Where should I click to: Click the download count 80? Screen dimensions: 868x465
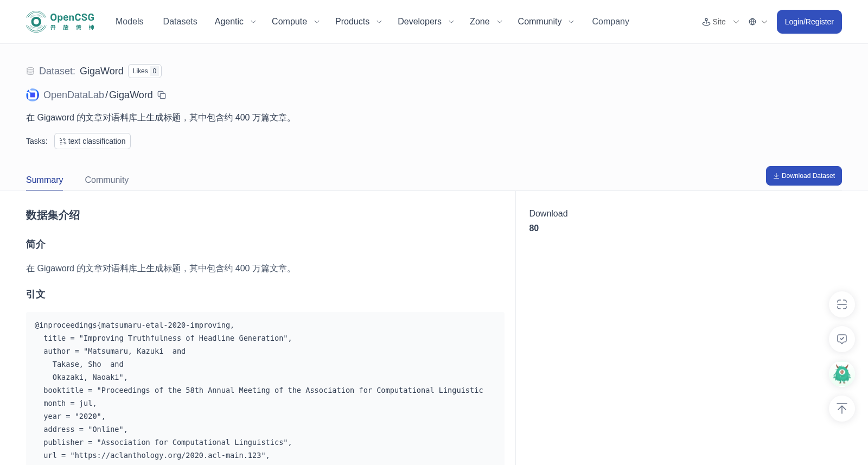pos(534,228)
